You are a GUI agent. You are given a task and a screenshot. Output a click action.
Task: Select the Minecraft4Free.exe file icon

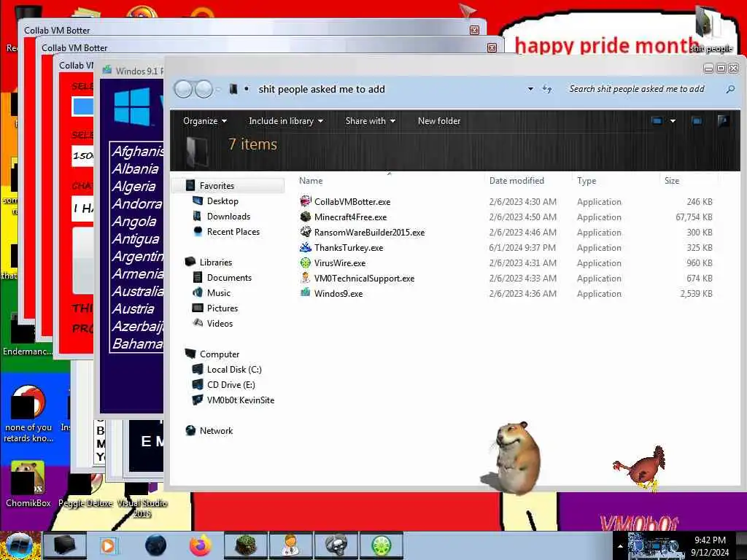tap(306, 217)
